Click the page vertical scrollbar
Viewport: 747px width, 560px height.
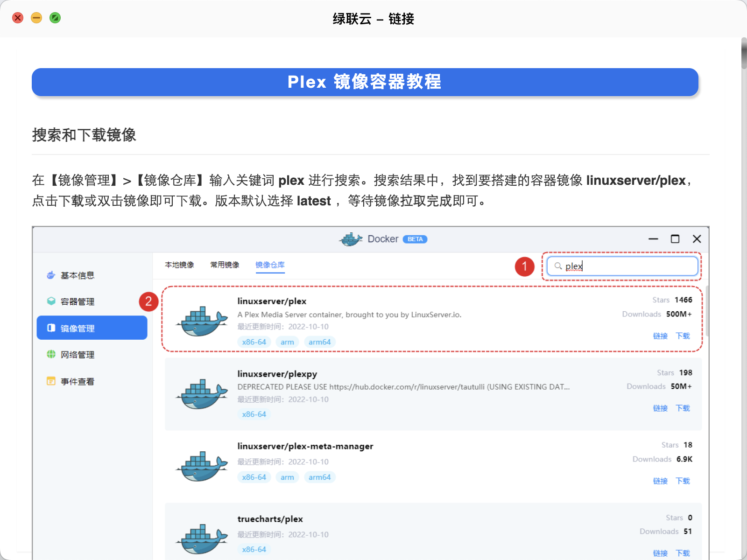[744, 54]
